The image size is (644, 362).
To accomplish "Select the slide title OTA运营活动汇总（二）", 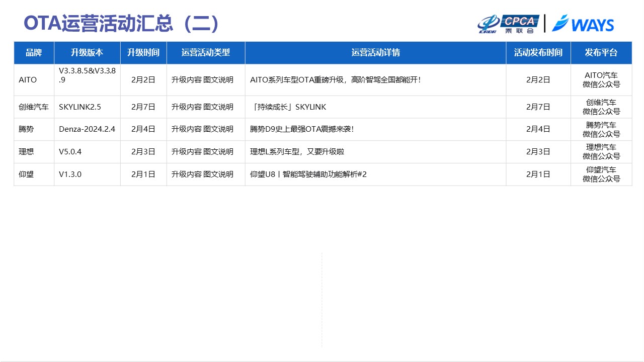I will (x=122, y=24).
